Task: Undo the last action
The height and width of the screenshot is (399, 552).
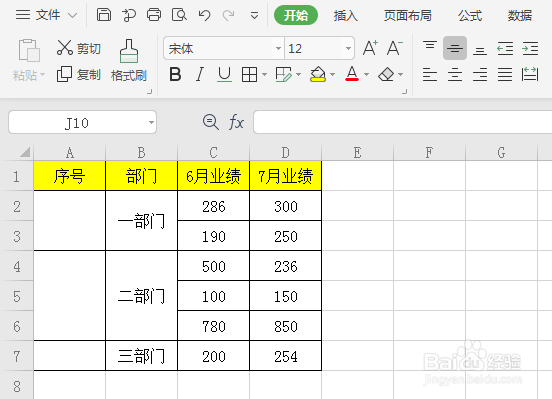Action: (x=204, y=15)
